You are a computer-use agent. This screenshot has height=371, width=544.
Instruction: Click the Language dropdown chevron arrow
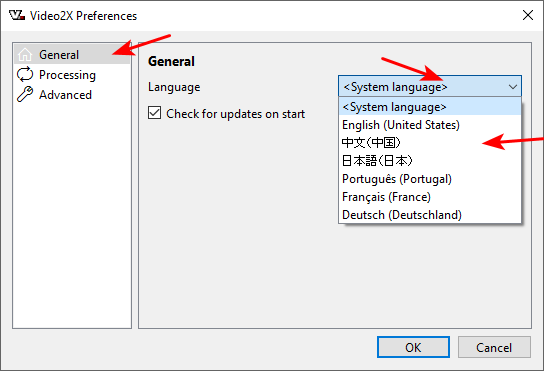[513, 87]
